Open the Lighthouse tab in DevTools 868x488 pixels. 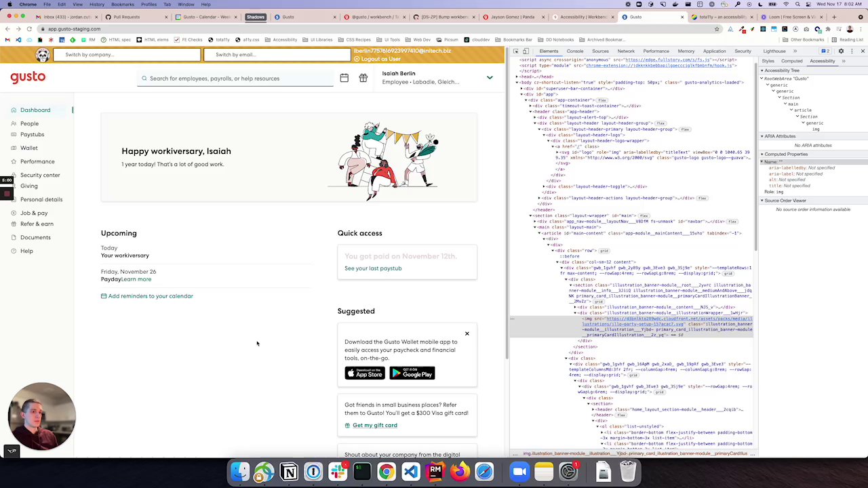[774, 51]
